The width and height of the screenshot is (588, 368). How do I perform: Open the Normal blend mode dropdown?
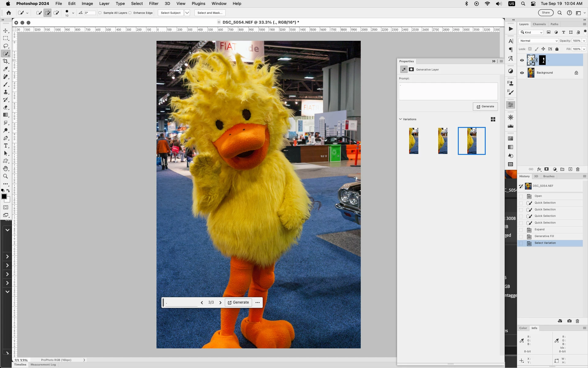pos(538,41)
